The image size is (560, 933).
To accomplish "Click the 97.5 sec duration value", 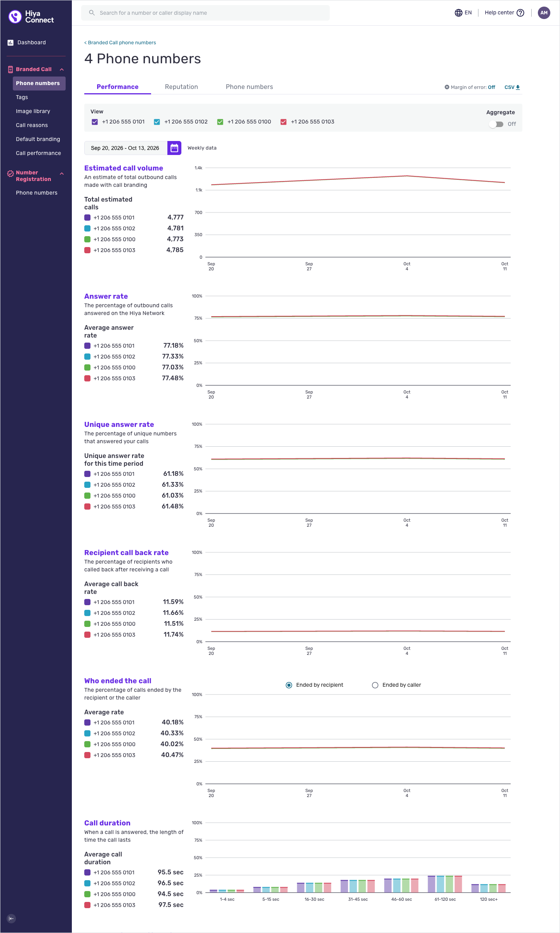I will (171, 905).
